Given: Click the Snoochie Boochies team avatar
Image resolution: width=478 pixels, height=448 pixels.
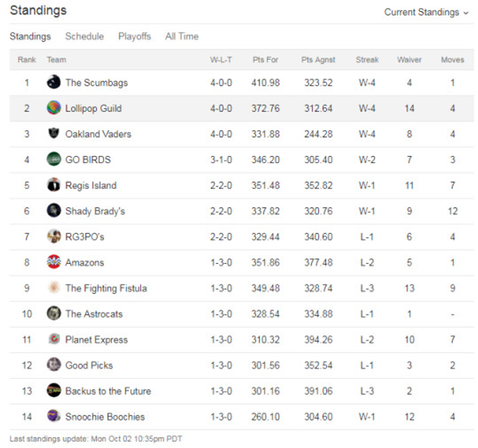Looking at the screenshot, I should coord(54,416).
